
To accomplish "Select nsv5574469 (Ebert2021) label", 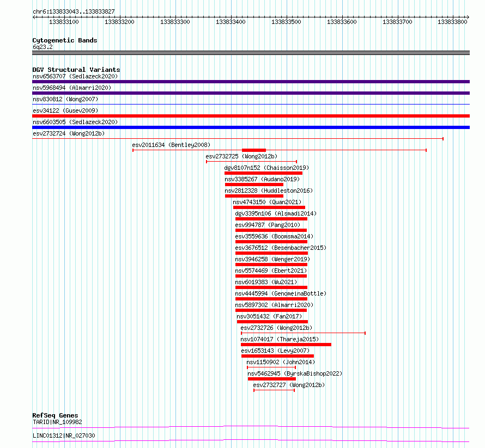I will coord(271,271).
